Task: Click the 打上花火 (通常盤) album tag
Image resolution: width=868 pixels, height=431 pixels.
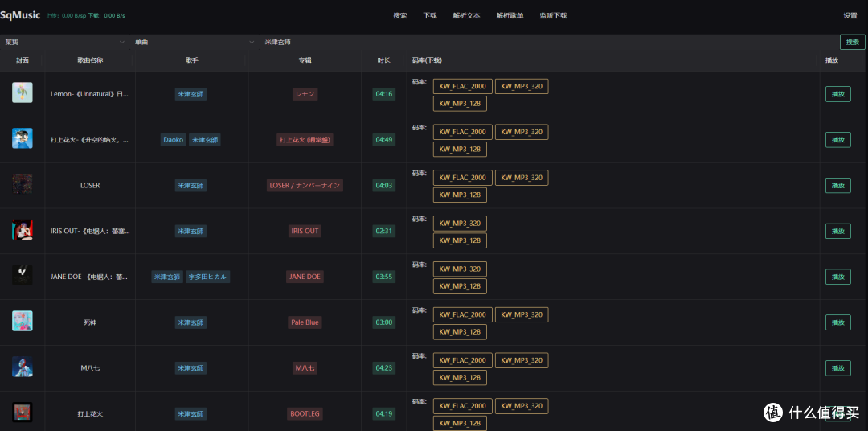Action: pos(305,140)
